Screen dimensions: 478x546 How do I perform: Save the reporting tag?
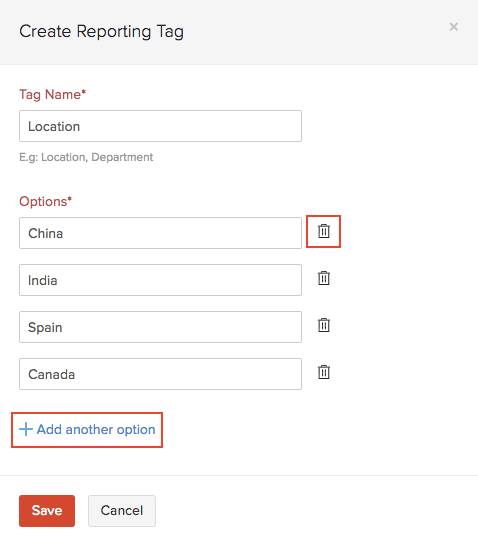47,511
